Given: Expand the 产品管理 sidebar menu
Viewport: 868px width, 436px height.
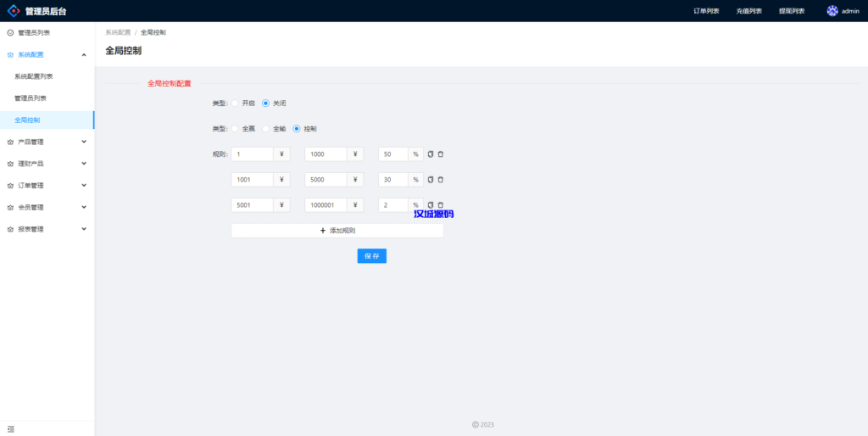Looking at the screenshot, I should (x=83, y=142).
